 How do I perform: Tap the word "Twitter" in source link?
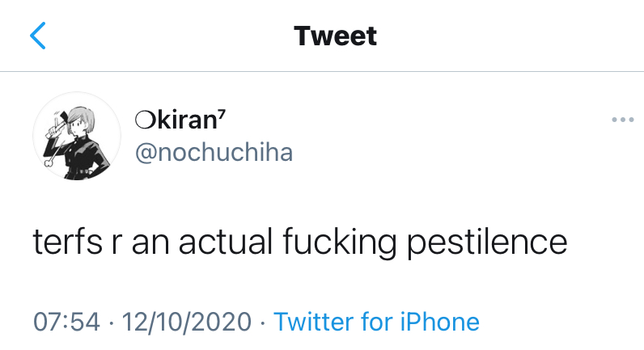[313, 322]
